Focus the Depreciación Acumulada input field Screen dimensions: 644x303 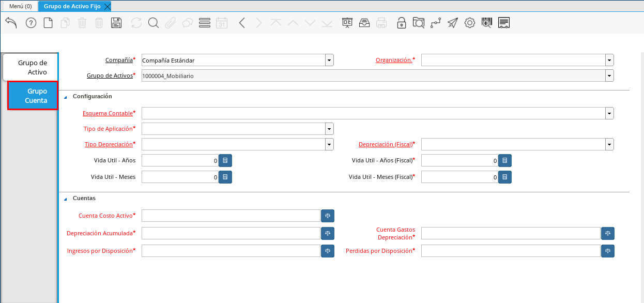point(231,233)
